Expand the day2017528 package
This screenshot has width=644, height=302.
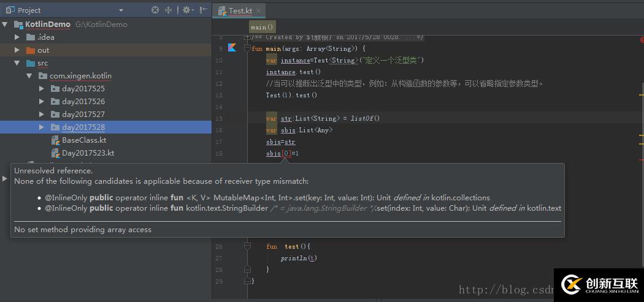(x=42, y=127)
